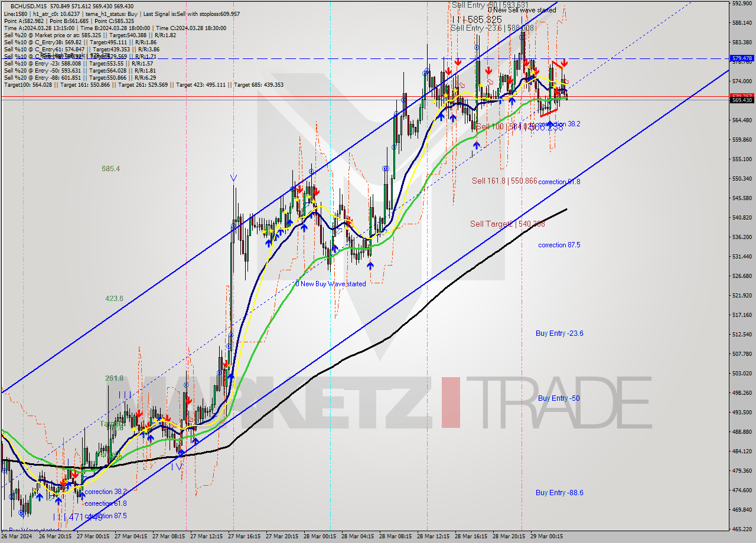Click the '28 Mar 12:15' time axis label
The image size is (756, 543).
[x=434, y=537]
